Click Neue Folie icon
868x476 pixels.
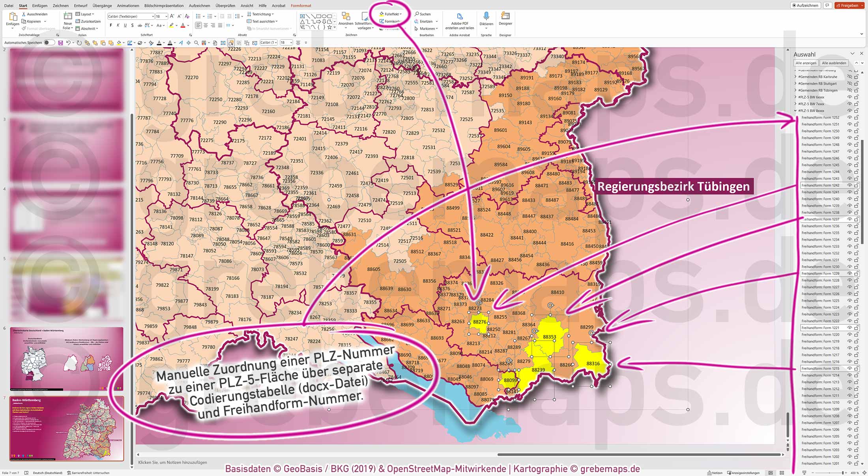click(x=68, y=17)
